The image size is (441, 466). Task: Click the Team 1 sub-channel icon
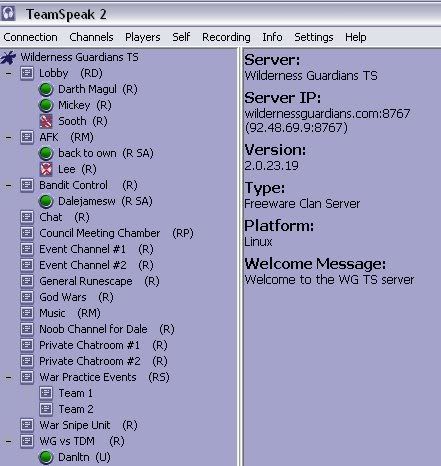coord(46,393)
